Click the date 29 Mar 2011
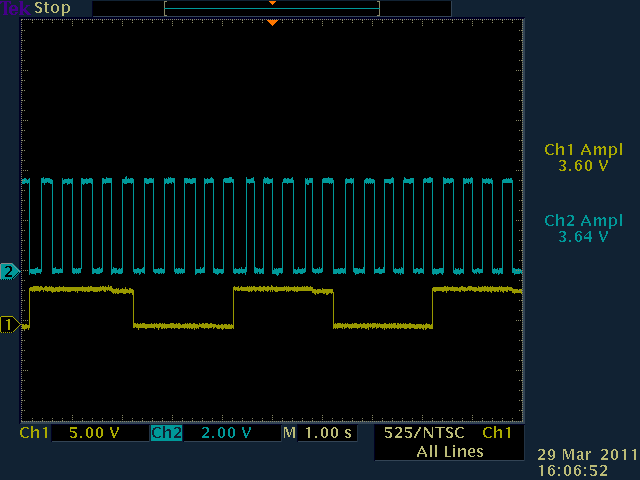Image resolution: width=640 pixels, height=480 pixels. 586,454
